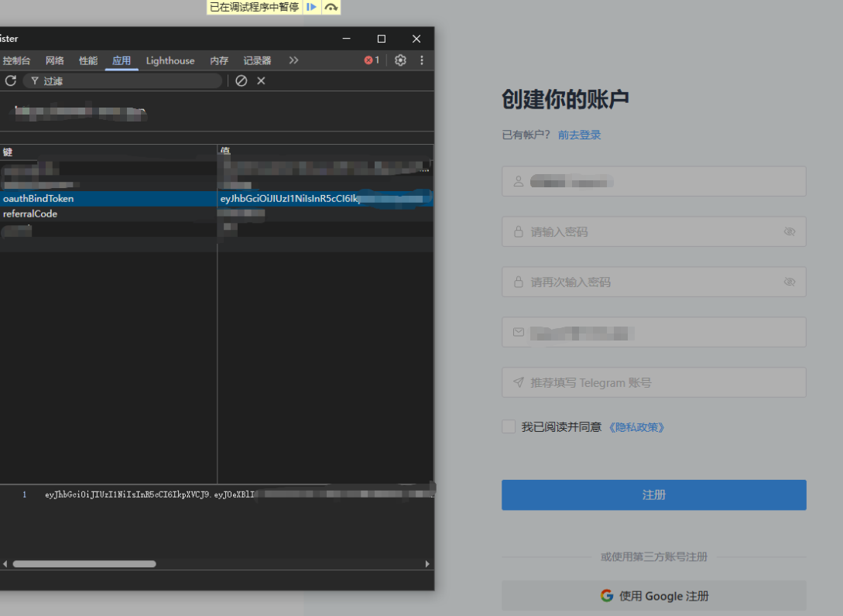Delete selected entry with X icon
The height and width of the screenshot is (616, 843).
(x=261, y=80)
